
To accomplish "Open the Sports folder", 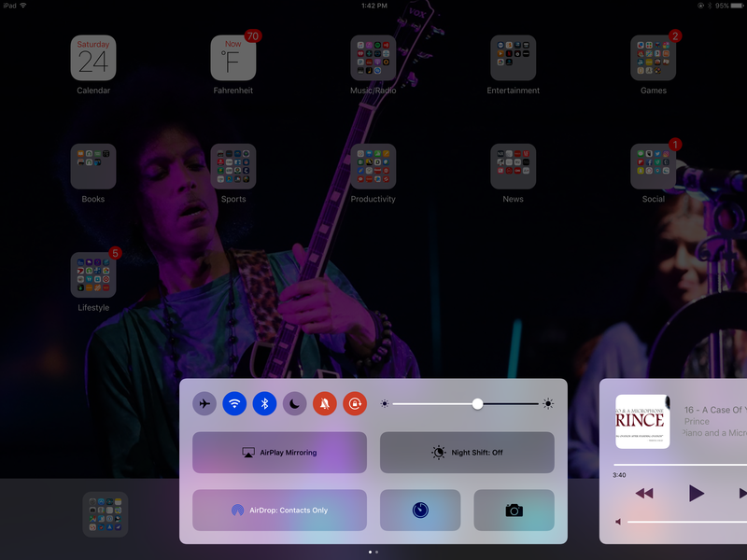I will pyautogui.click(x=233, y=166).
